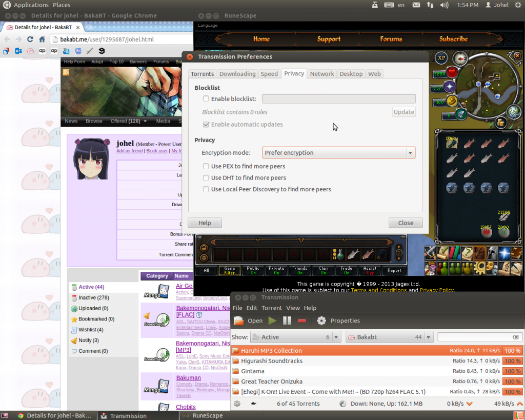525x420 pixels.
Task: Click the red Remove torrent icon
Action: coord(302,321)
